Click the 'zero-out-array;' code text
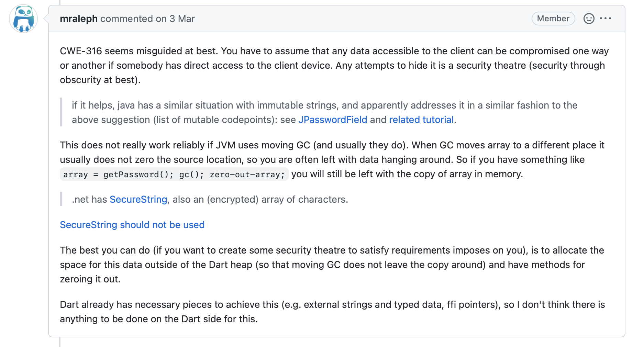The image size is (644, 347). 247,175
